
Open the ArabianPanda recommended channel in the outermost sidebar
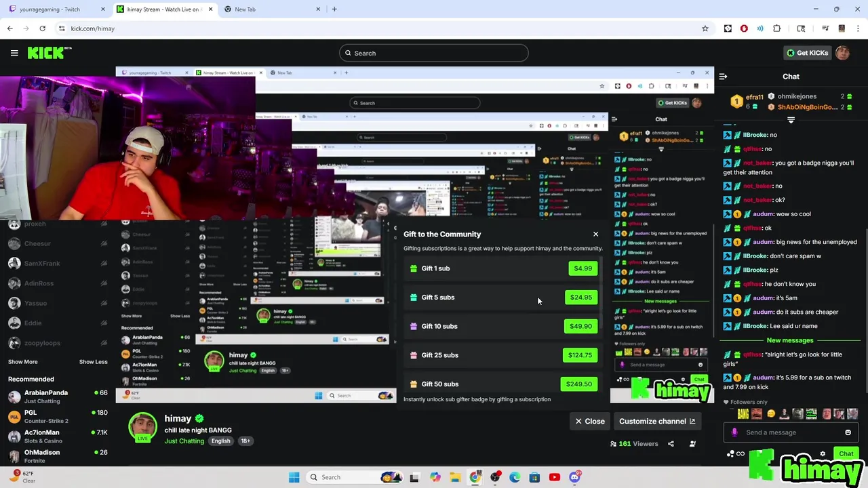tap(58, 396)
